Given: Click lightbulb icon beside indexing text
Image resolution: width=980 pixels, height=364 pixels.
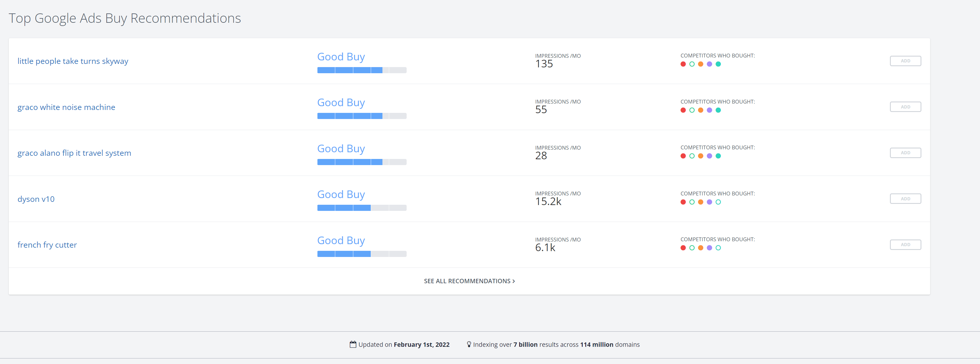Looking at the screenshot, I should coord(469,344).
